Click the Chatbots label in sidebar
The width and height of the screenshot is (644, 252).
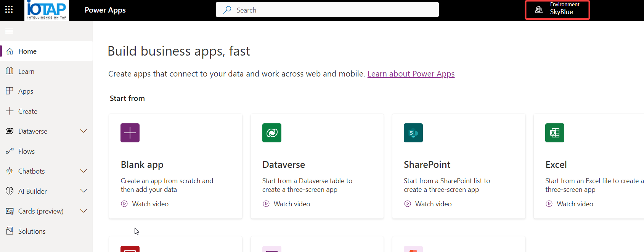pos(32,171)
